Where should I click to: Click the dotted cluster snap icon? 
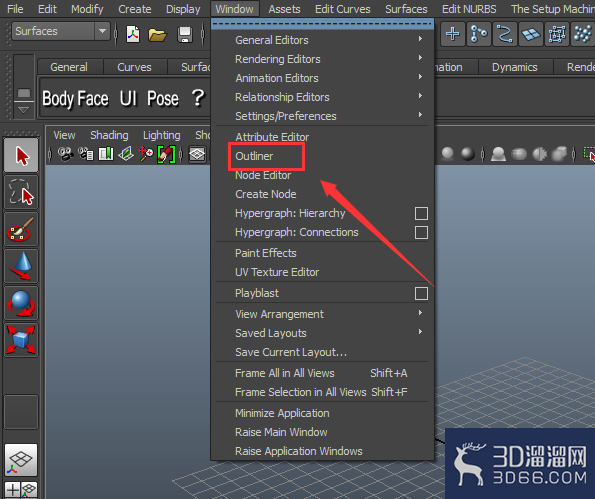pyautogui.click(x=582, y=34)
